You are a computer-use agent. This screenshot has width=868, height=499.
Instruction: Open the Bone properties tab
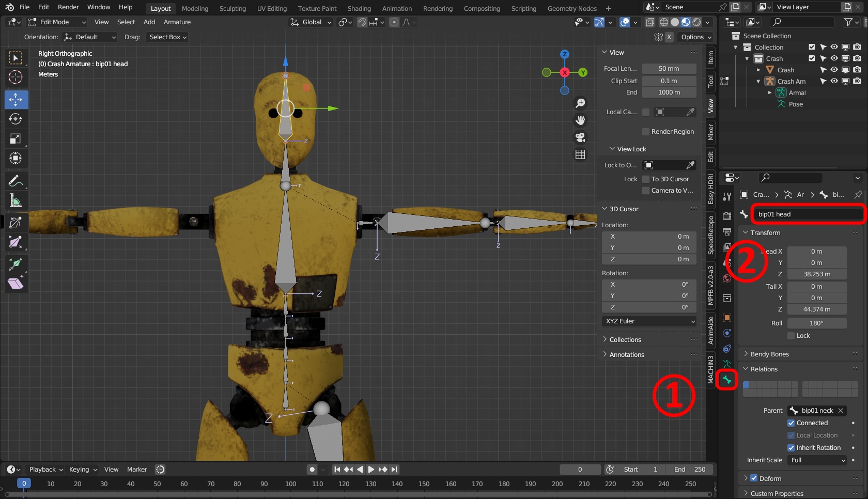727,380
